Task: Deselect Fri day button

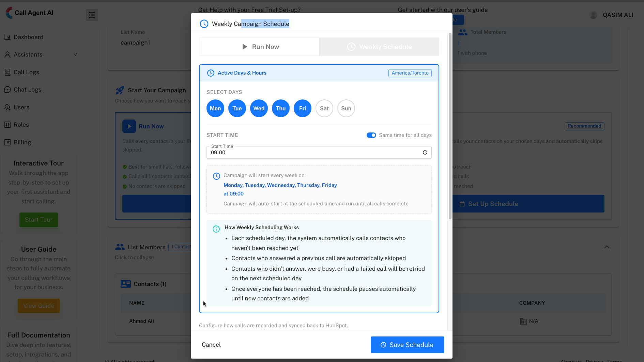Action: coord(303,108)
